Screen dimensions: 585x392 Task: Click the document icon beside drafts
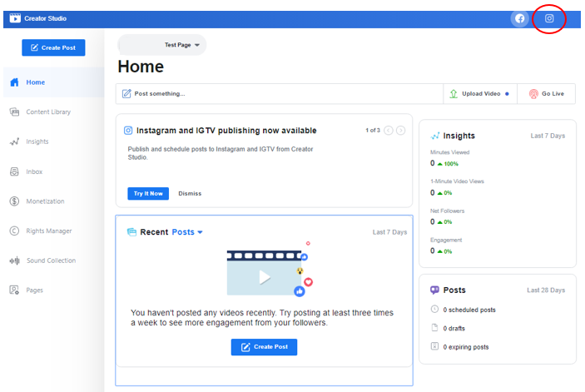[x=434, y=327]
